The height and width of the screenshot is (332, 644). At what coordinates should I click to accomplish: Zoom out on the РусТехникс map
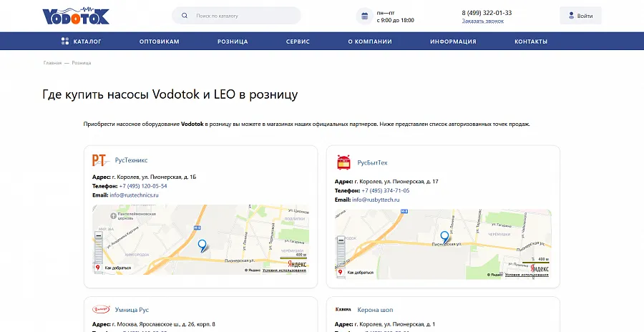click(99, 235)
